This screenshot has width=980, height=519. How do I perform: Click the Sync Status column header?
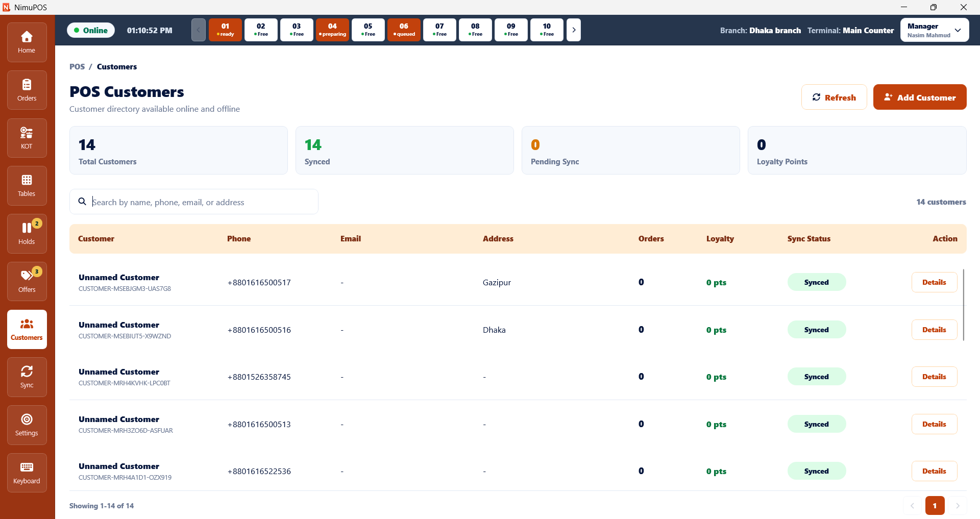tap(808, 238)
